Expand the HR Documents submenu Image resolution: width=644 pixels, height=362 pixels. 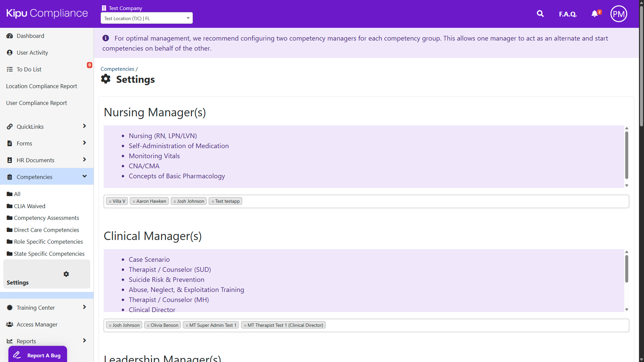pyautogui.click(x=84, y=160)
